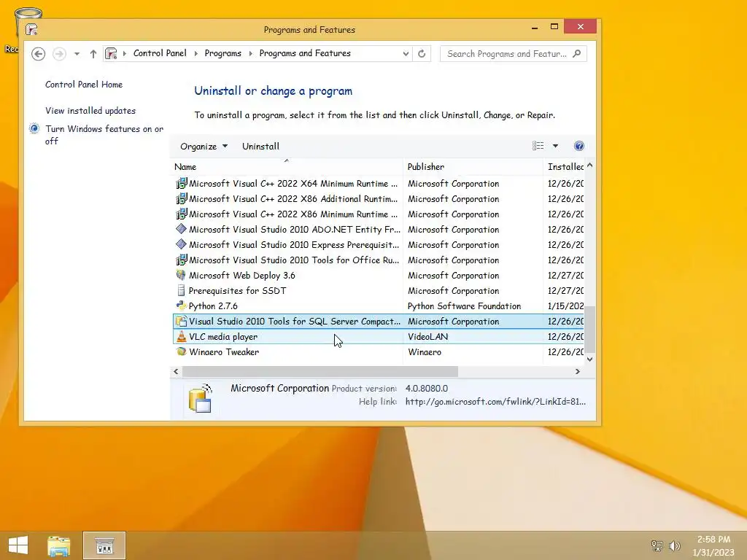Click the Winaero publisher cell
This screenshot has height=560, width=747.
(x=425, y=352)
